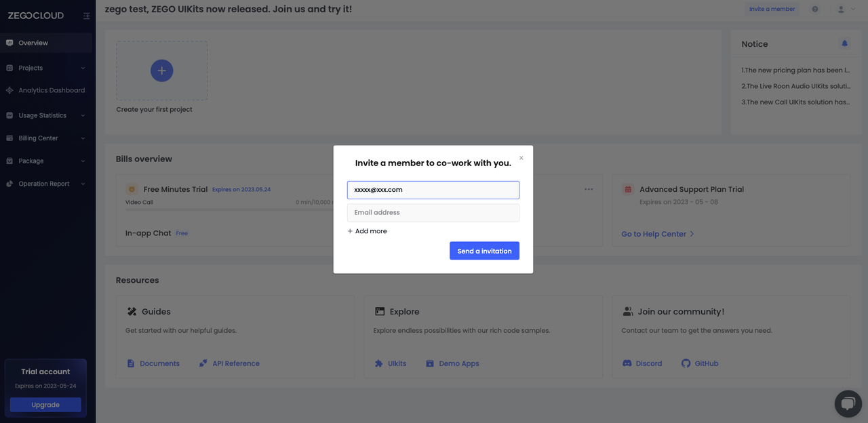Go to Analytics Dashboard
The height and width of the screenshot is (423, 868).
pos(52,90)
